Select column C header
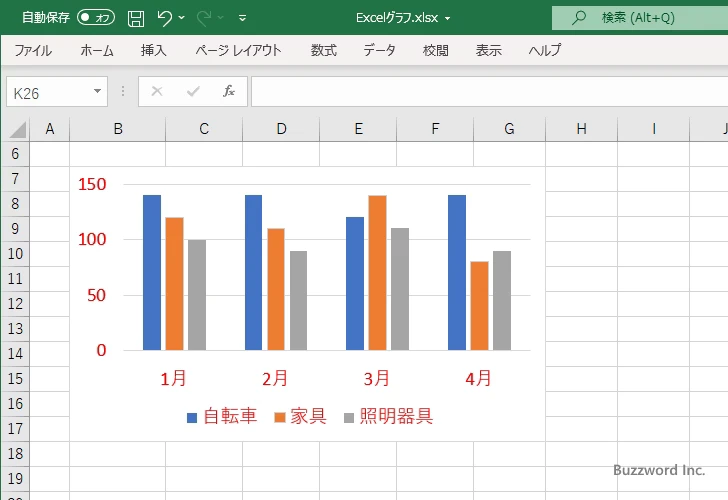 tap(204, 129)
